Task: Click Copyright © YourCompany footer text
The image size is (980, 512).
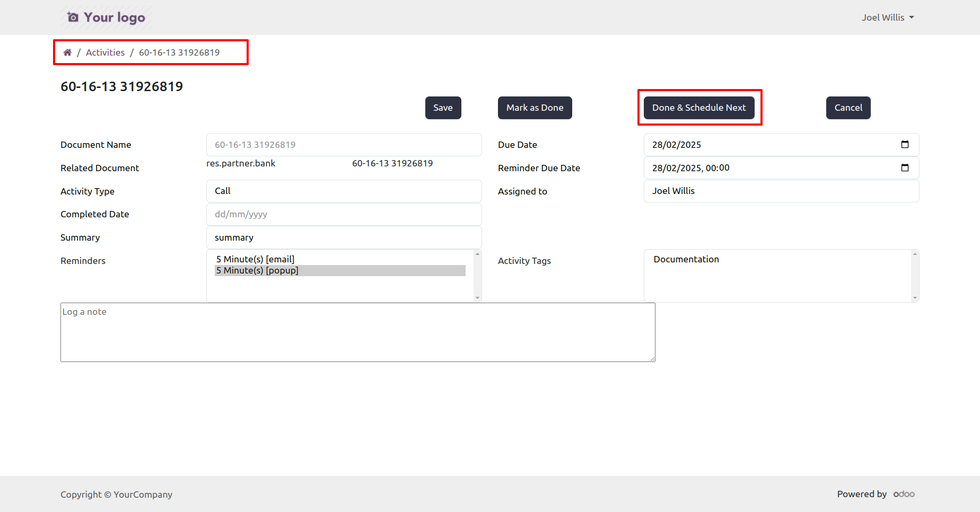Action: tap(116, 495)
